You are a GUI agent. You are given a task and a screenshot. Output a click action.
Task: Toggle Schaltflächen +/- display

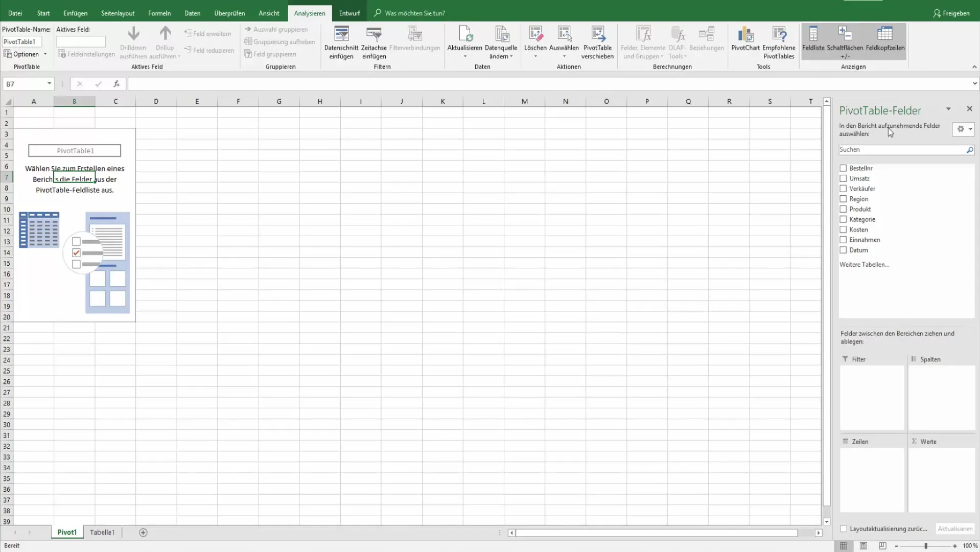coord(845,42)
